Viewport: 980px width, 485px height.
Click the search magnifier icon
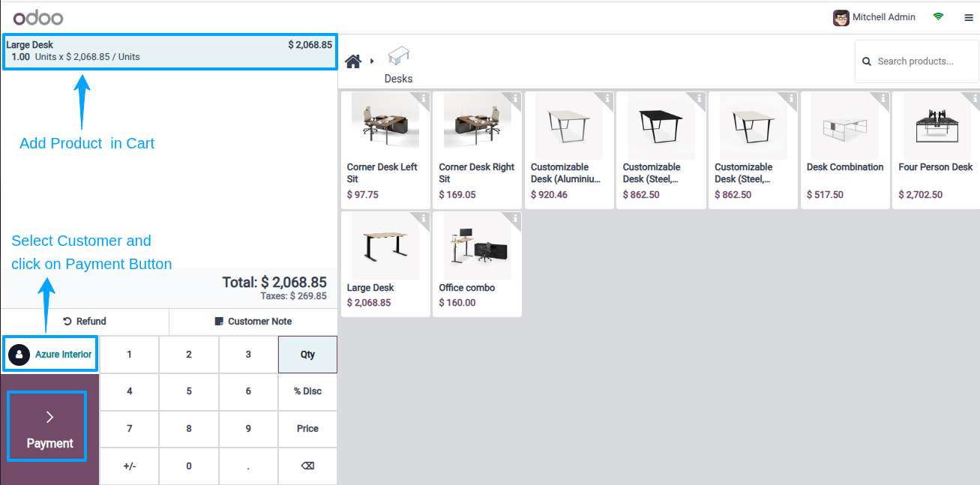coord(867,61)
